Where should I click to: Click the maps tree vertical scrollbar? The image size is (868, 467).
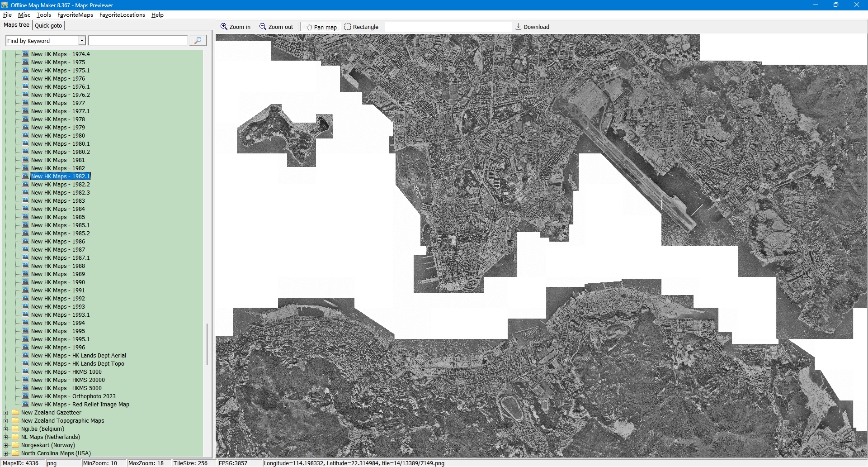207,344
